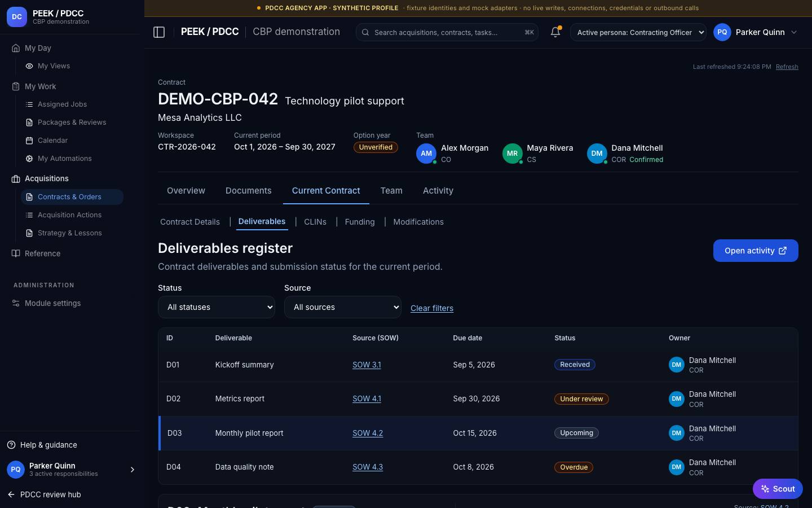Image resolution: width=812 pixels, height=508 pixels.
Task: Click the DM owner avatar in row D01
Action: 677,365
